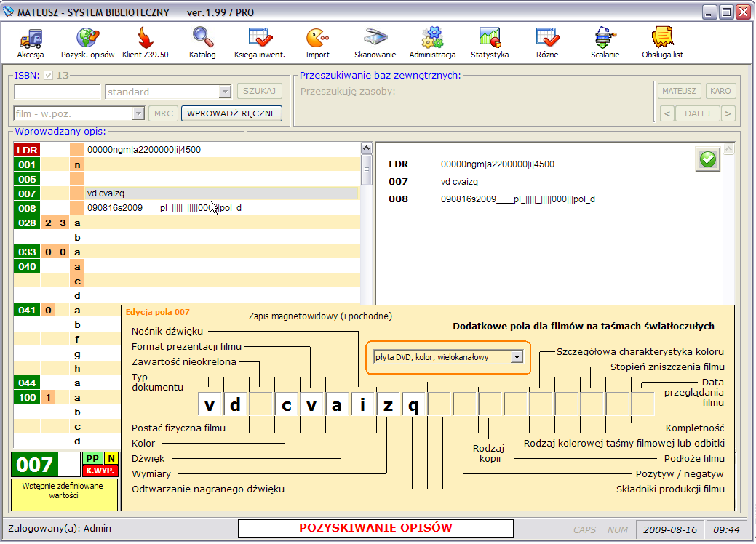Toggle the green PP indicator

tap(92, 458)
